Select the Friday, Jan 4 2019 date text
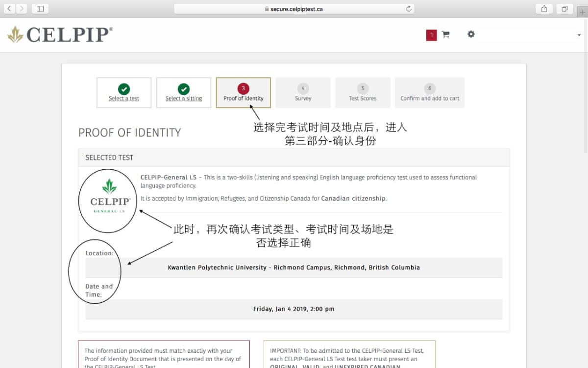 [x=294, y=309]
